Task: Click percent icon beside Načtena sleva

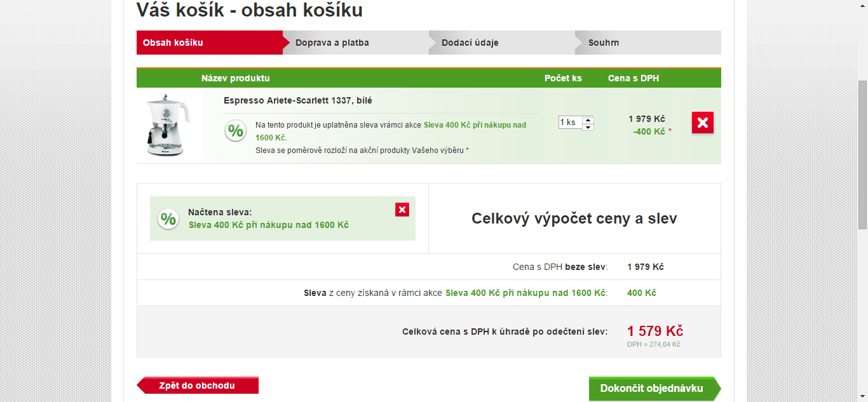Action: coord(168,219)
